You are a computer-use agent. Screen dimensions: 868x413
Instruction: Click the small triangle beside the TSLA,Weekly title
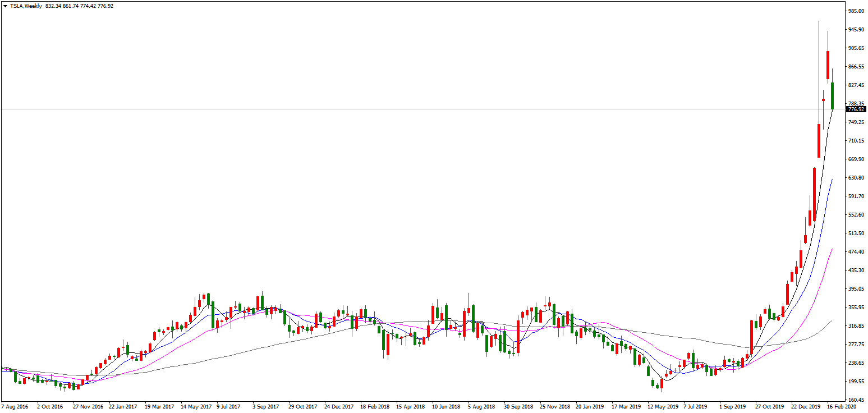pos(5,6)
